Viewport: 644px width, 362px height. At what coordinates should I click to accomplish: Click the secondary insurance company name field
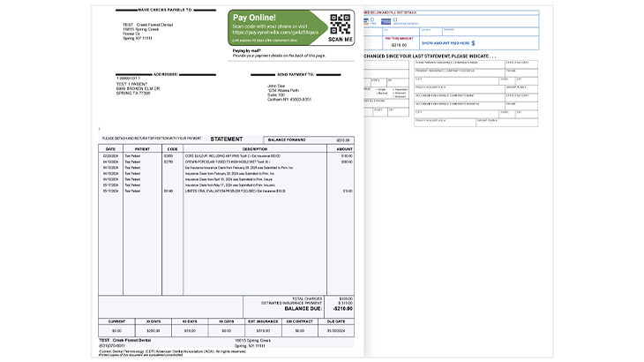point(459,98)
